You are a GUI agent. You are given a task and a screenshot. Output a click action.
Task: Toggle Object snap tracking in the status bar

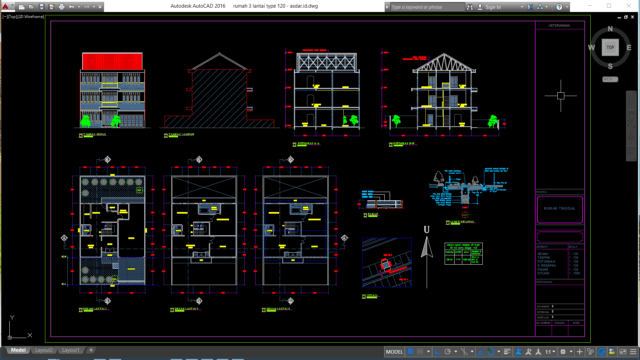point(480,352)
